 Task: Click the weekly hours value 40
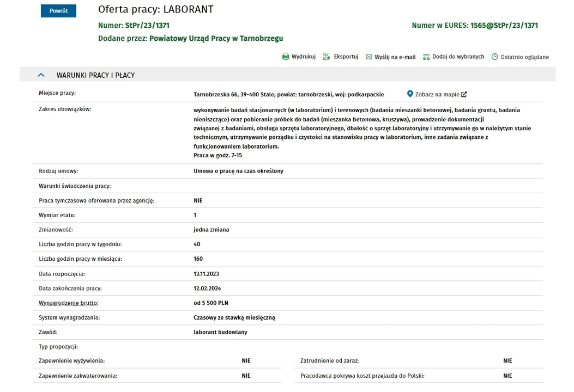[197, 244]
